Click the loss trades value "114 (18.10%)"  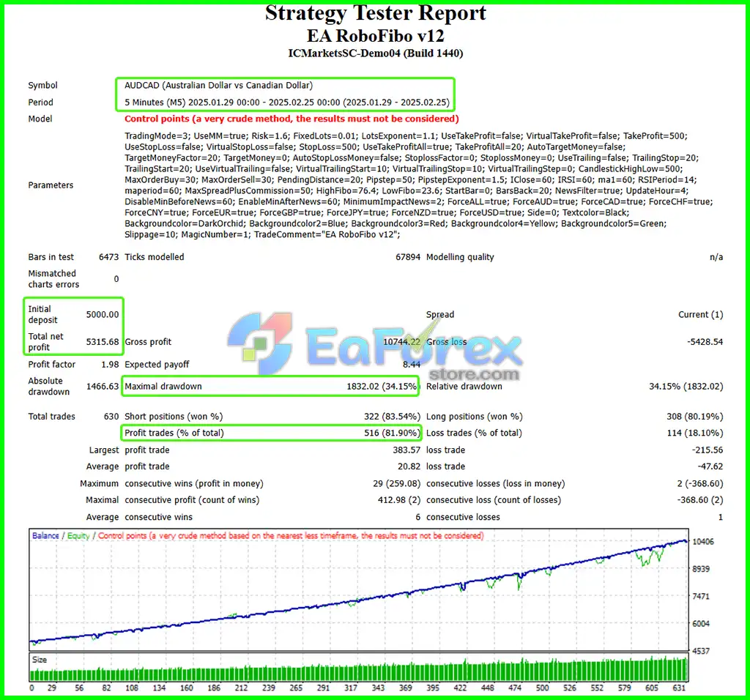[695, 433]
